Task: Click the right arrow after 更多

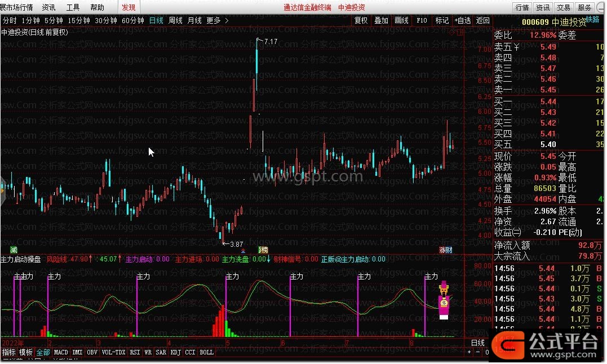Action: [227, 20]
